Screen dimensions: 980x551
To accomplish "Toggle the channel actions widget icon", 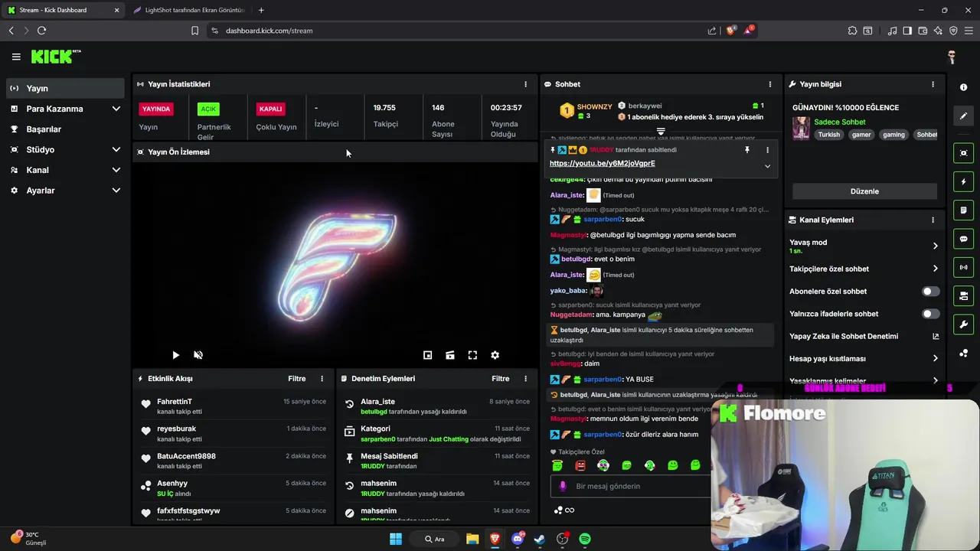I will tap(963, 295).
